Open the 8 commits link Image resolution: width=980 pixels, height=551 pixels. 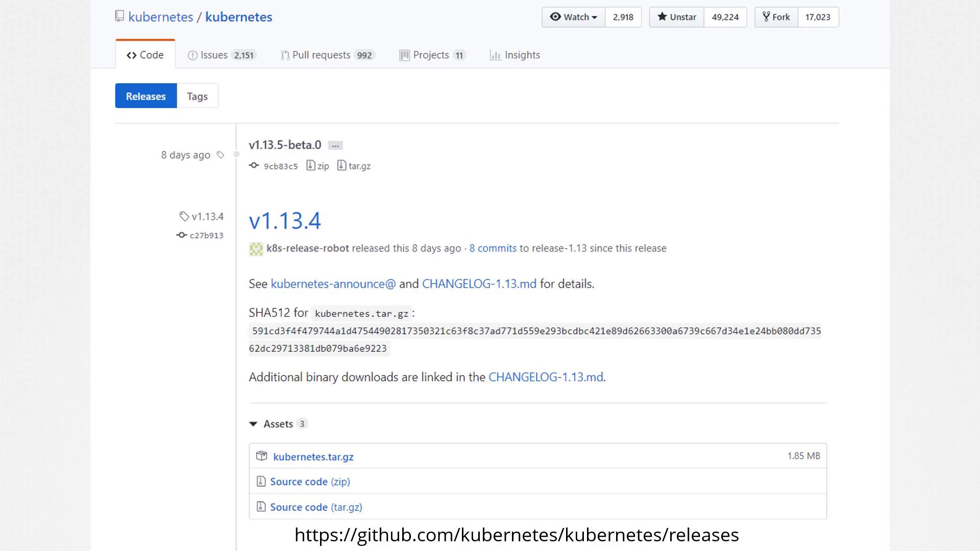(x=493, y=248)
